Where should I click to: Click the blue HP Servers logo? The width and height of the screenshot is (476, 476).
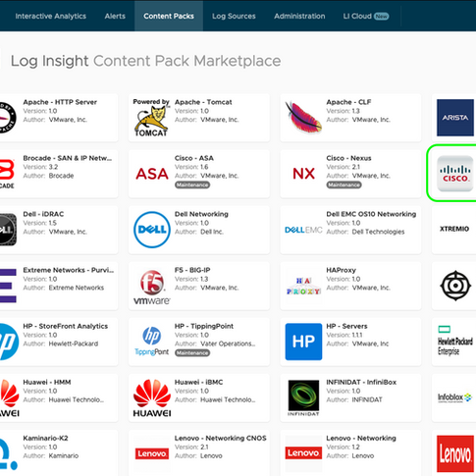point(303,342)
